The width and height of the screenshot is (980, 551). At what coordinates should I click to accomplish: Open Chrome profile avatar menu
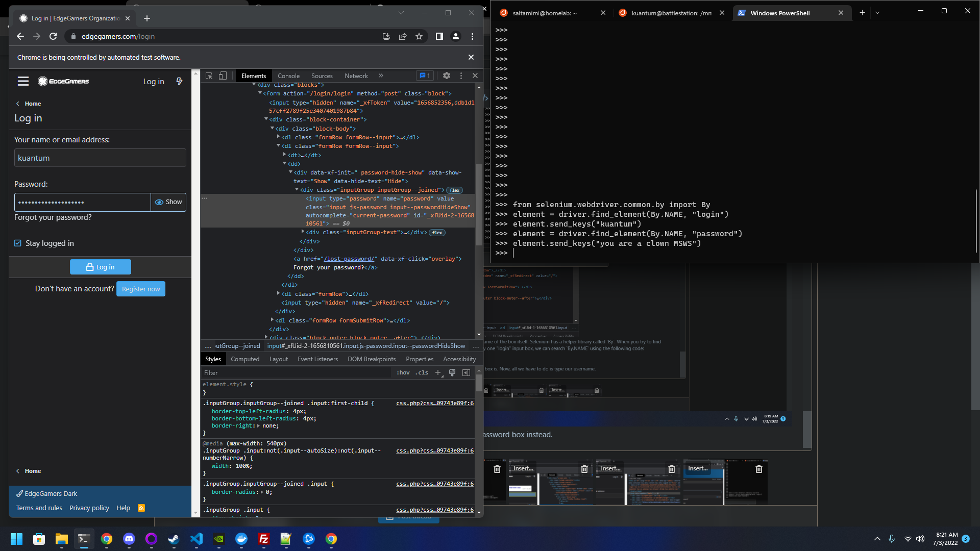point(456,36)
